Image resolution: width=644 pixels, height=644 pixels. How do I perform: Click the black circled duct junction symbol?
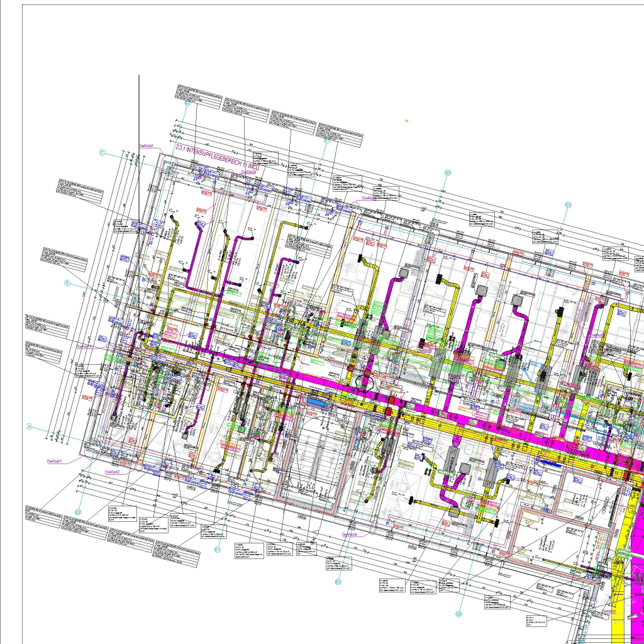click(364, 383)
